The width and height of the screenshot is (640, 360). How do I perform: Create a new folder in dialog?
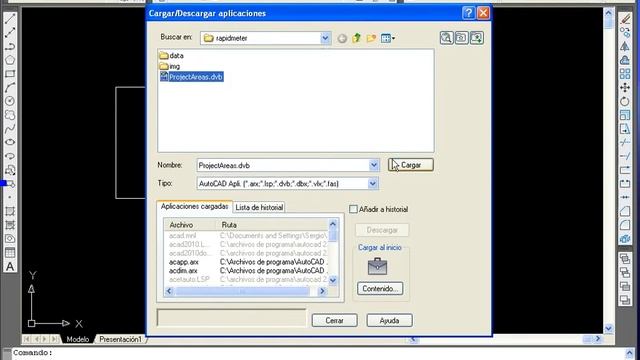click(371, 38)
